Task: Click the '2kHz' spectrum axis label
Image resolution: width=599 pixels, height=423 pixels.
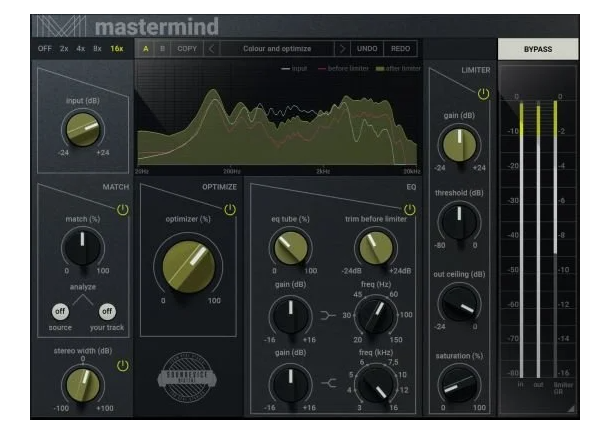Action: point(323,172)
